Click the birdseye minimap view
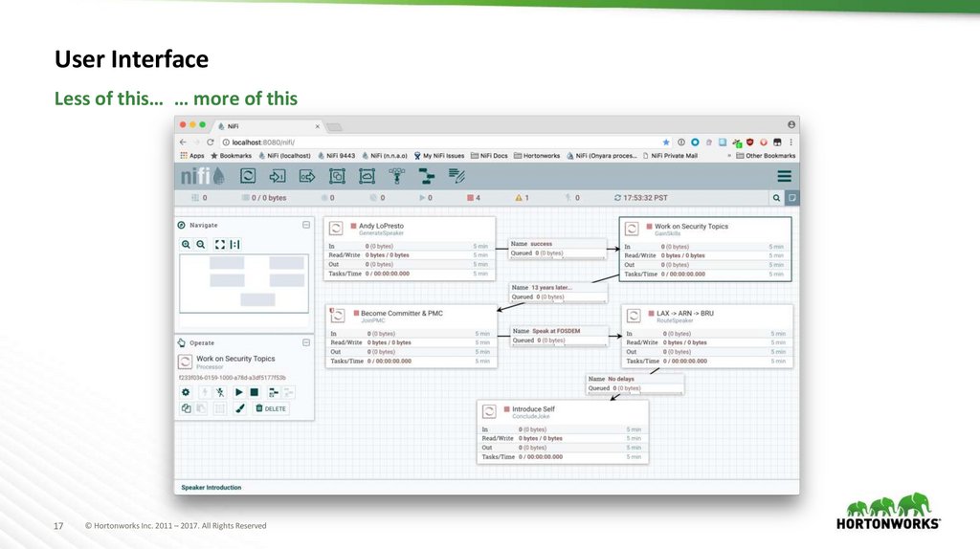The image size is (980, 549). (244, 283)
